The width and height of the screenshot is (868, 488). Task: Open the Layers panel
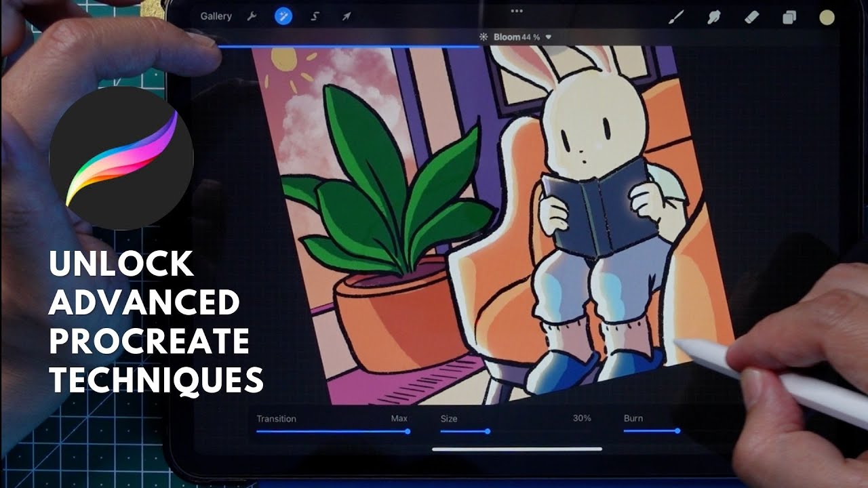[789, 18]
